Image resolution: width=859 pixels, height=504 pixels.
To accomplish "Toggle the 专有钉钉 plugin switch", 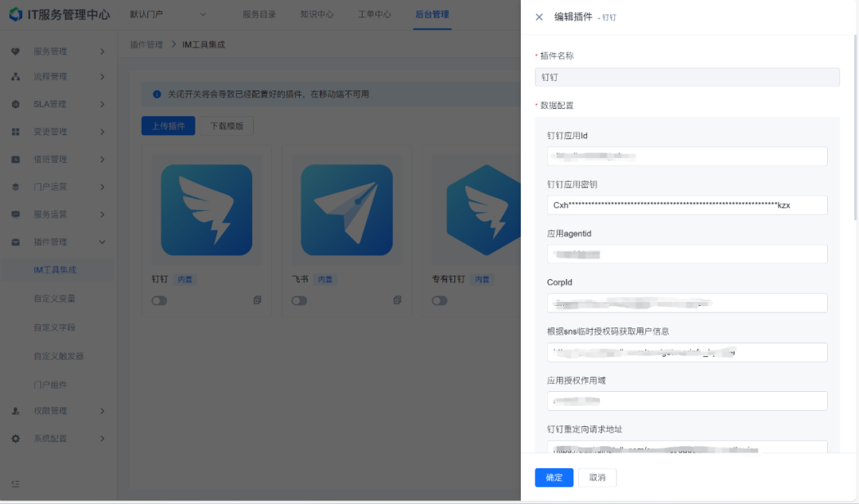I will click(440, 300).
